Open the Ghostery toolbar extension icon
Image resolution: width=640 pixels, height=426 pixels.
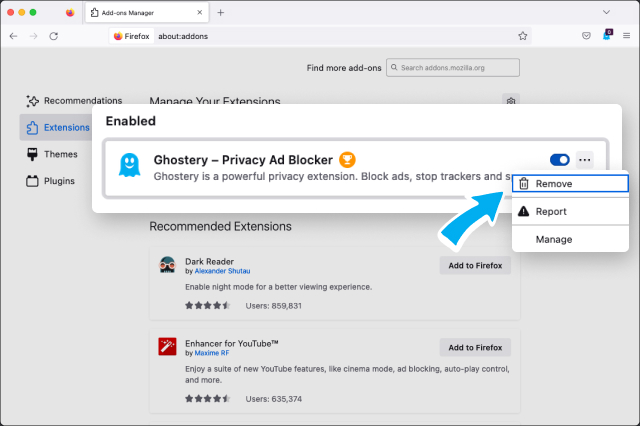(607, 36)
